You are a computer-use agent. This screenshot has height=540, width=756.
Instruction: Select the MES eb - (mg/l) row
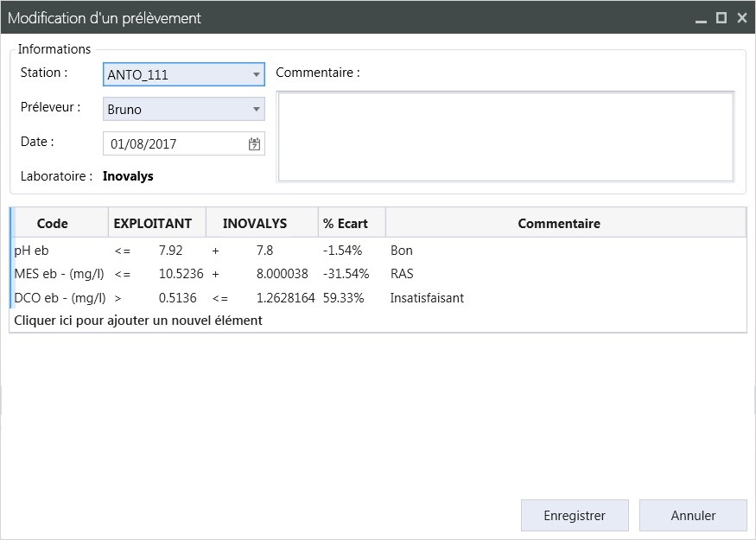pyautogui.click(x=59, y=275)
